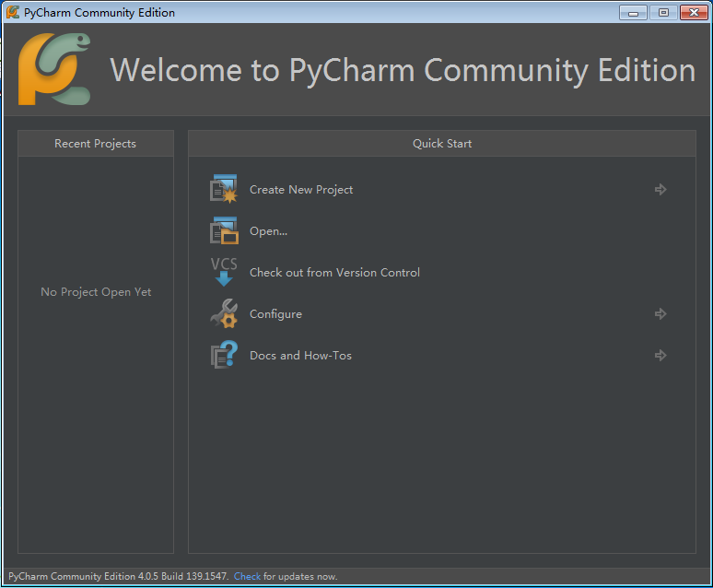This screenshot has height=588, width=713.
Task: Click the Recent Projects header
Action: (96, 144)
